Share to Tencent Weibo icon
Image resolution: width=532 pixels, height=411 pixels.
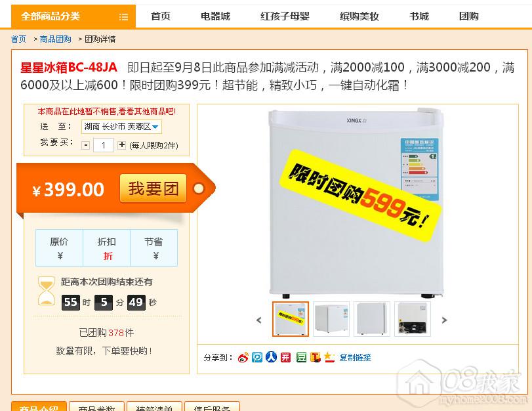point(257,357)
